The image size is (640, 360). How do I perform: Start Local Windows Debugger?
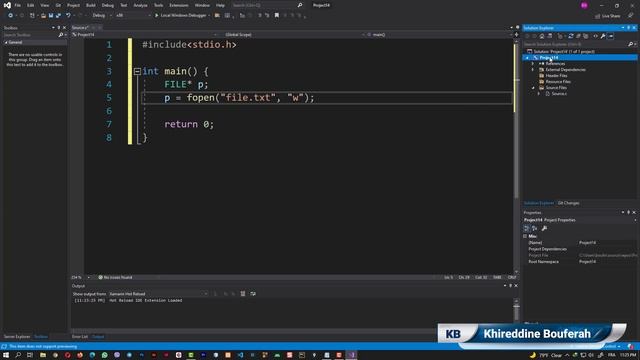pos(182,16)
